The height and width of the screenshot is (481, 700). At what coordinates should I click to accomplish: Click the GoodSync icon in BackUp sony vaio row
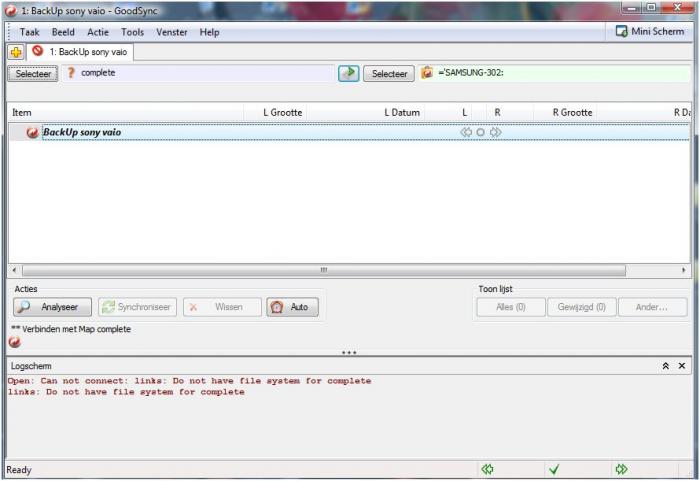coord(32,132)
